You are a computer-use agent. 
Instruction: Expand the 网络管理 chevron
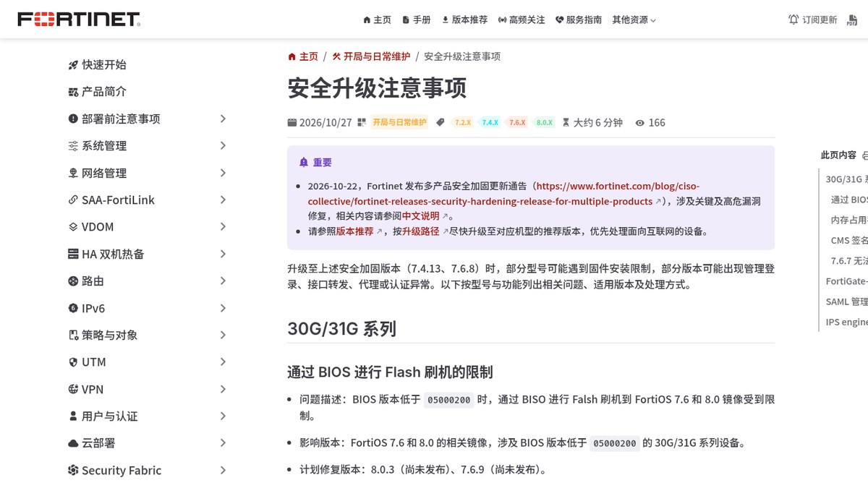223,173
